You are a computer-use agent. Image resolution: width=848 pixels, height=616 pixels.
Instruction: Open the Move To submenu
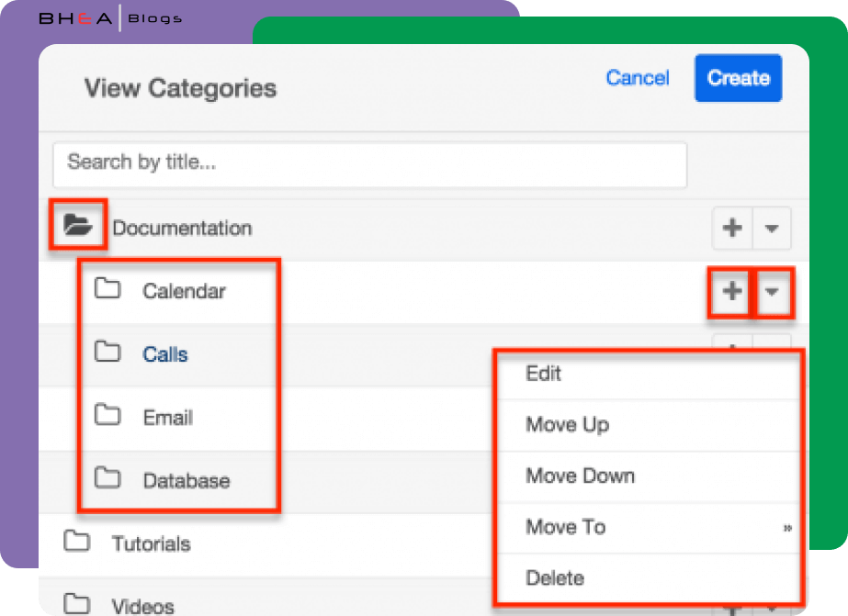pyautogui.click(x=648, y=527)
